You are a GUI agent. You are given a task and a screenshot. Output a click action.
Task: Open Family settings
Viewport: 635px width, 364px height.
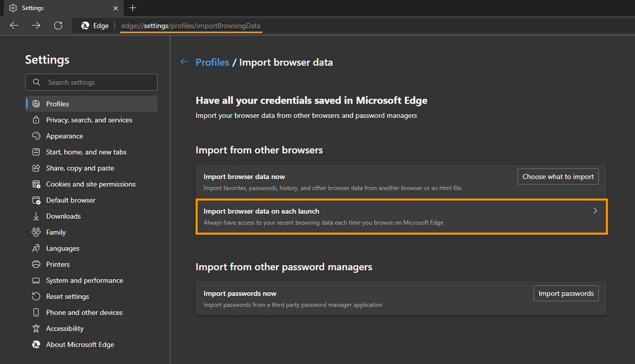pyautogui.click(x=91, y=232)
